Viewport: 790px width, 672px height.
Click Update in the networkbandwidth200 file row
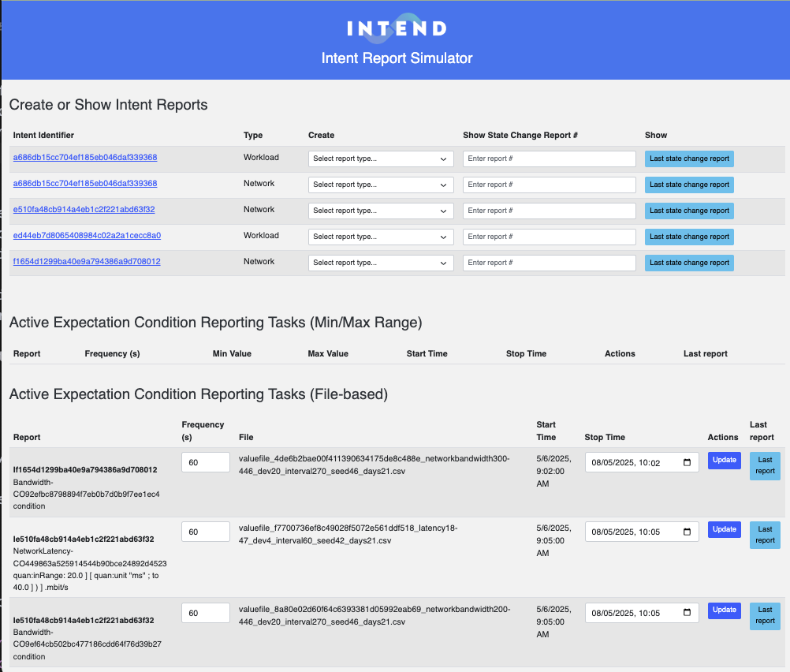[724, 610]
